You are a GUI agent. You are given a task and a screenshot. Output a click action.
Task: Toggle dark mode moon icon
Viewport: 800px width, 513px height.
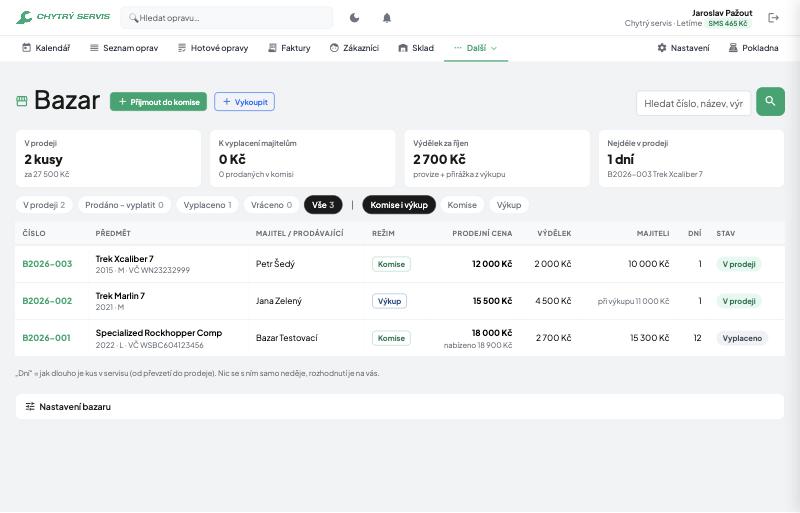(355, 18)
